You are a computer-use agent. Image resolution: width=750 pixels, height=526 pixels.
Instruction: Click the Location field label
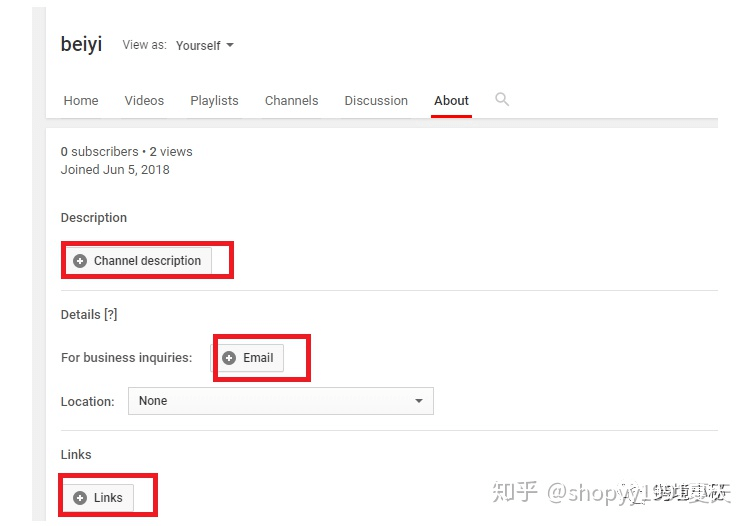click(87, 402)
